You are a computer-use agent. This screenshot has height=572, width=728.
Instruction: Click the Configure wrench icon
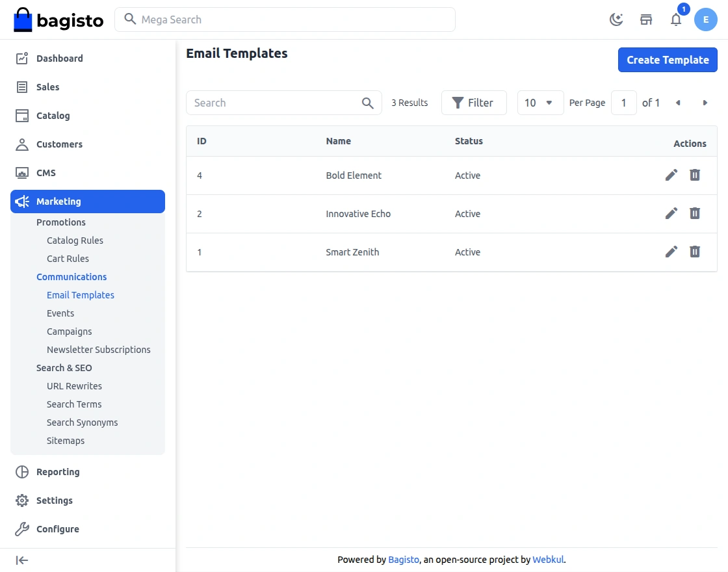[x=22, y=529]
